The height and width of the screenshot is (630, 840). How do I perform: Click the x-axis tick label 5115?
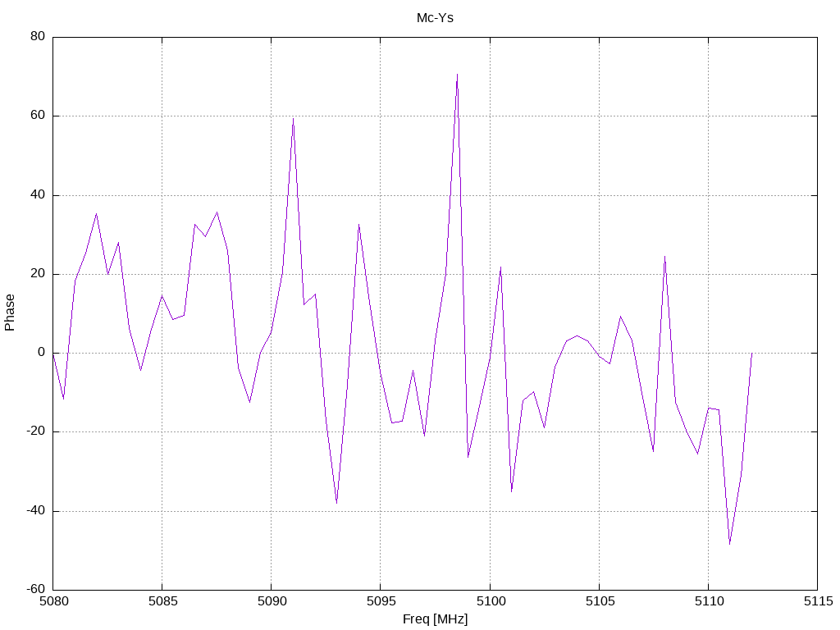point(819,601)
